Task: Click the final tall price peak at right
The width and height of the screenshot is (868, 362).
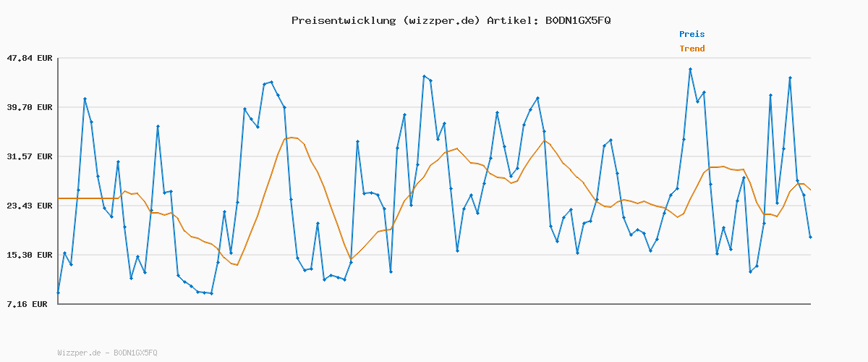Action: 790,77
